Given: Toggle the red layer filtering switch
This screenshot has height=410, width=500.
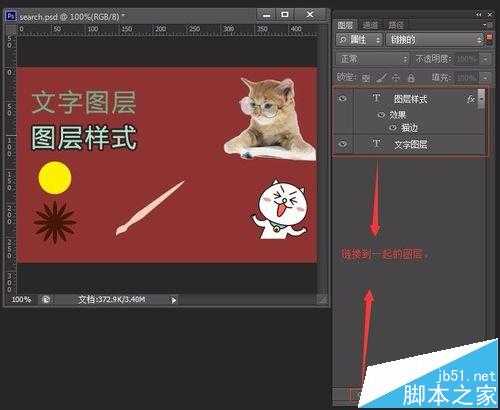Looking at the screenshot, I should tap(489, 37).
